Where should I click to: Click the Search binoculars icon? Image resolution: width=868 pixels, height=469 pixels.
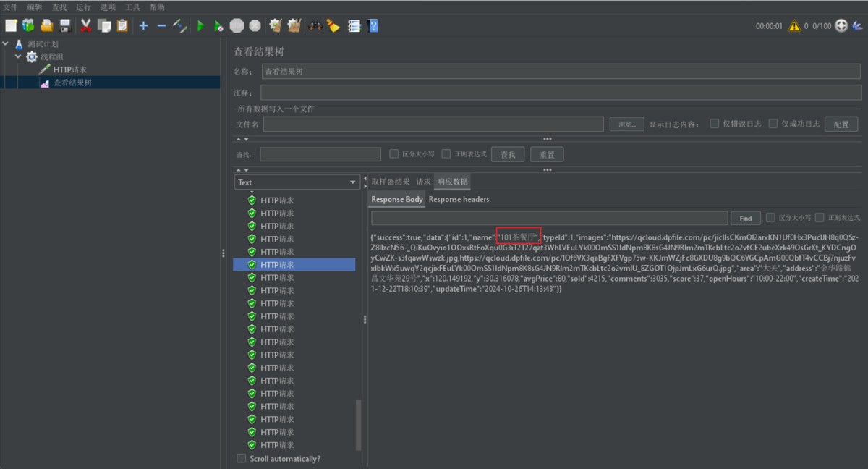tap(315, 26)
